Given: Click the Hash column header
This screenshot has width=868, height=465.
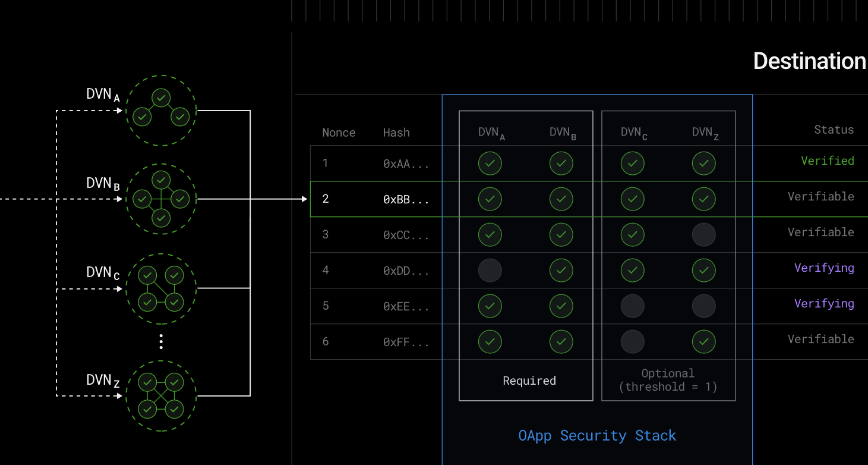Looking at the screenshot, I should pos(396,133).
